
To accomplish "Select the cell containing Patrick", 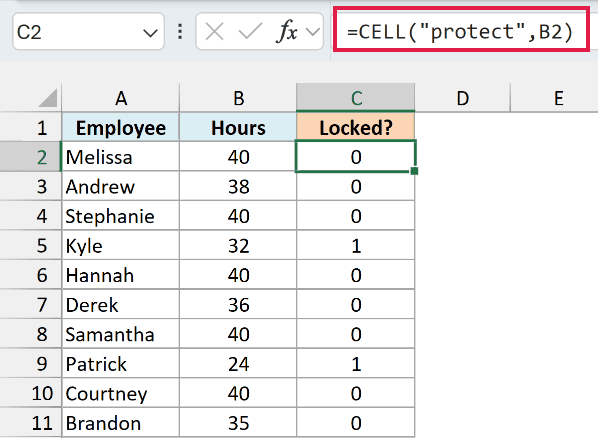I will click(121, 364).
